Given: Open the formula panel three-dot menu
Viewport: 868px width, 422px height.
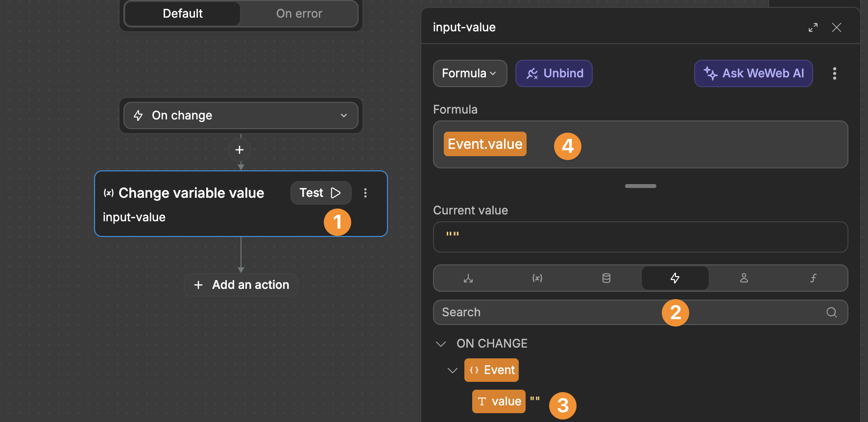Looking at the screenshot, I should (x=834, y=73).
